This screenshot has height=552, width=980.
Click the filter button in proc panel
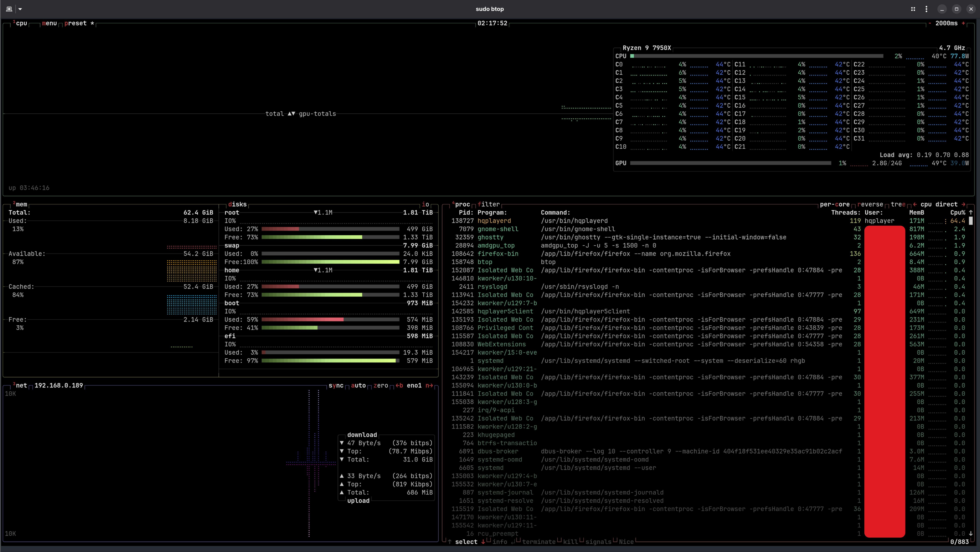pyautogui.click(x=488, y=204)
